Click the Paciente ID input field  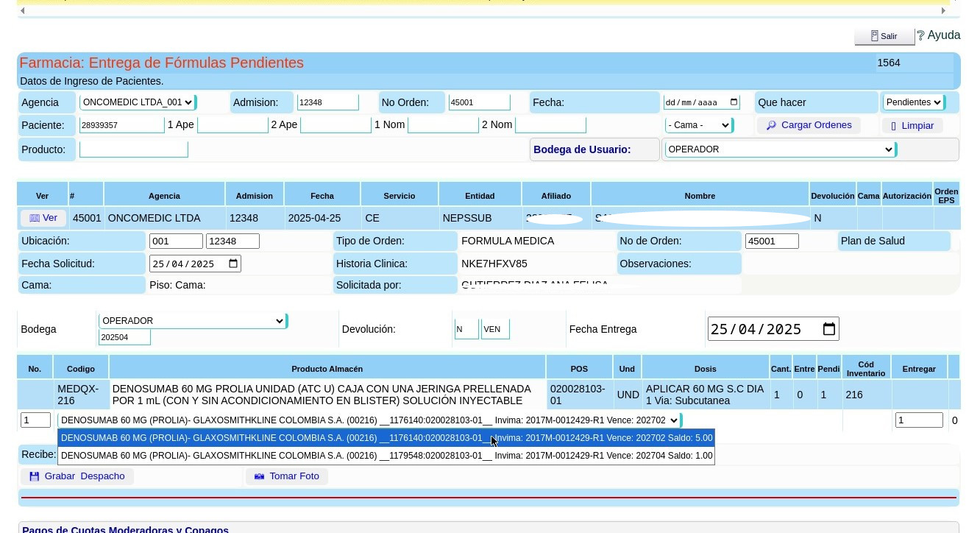point(121,125)
